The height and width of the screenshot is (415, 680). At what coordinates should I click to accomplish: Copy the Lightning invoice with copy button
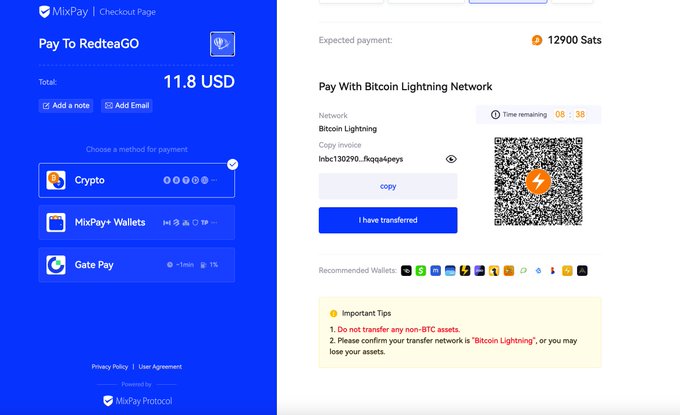tap(388, 186)
